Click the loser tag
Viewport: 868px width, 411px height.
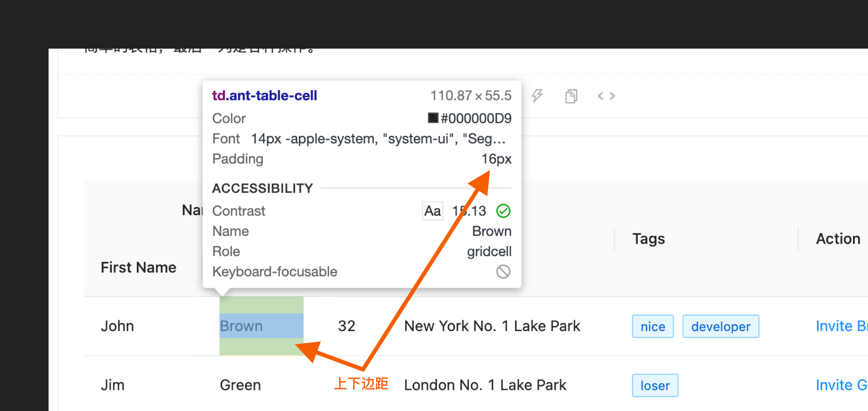(655, 385)
